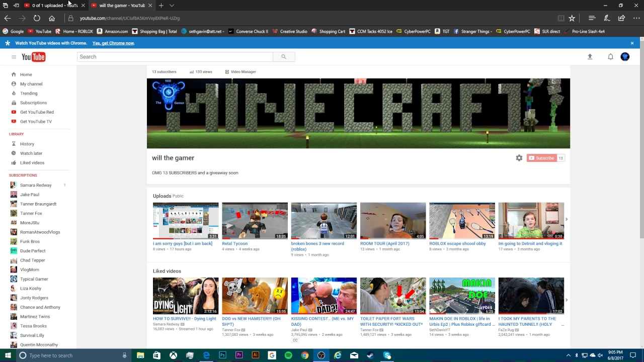Click the browser address bar URL
The image size is (644, 362).
click(130, 18)
